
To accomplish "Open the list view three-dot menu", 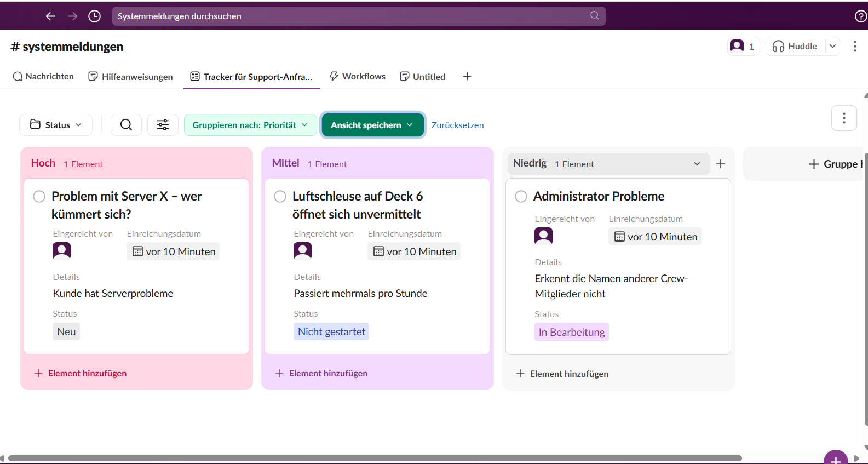I will [843, 118].
